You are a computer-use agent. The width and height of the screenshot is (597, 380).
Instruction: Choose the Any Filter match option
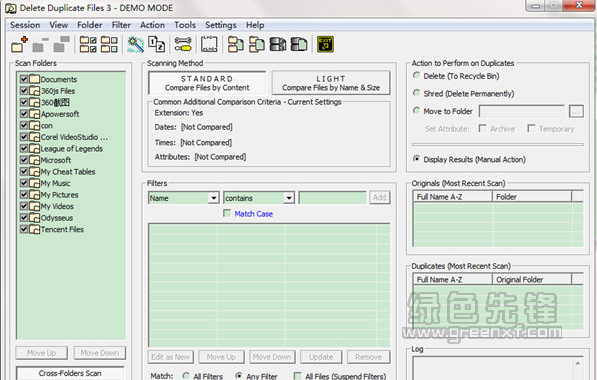[x=239, y=376]
